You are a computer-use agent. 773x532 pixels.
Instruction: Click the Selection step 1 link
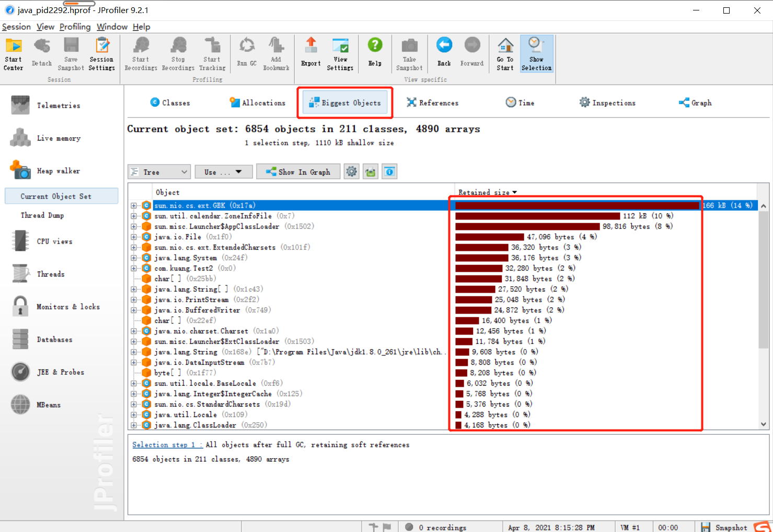[x=167, y=445]
